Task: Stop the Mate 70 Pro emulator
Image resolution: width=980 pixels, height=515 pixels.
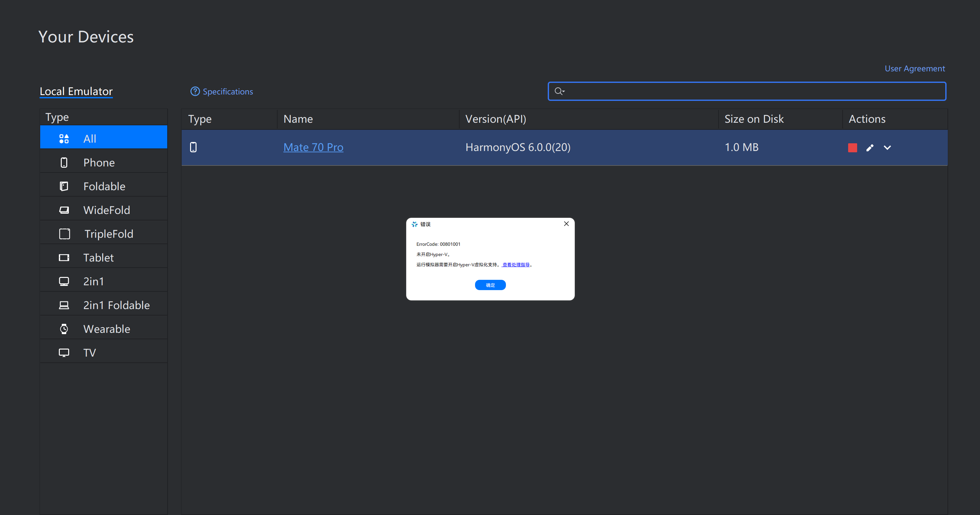Action: click(x=852, y=148)
